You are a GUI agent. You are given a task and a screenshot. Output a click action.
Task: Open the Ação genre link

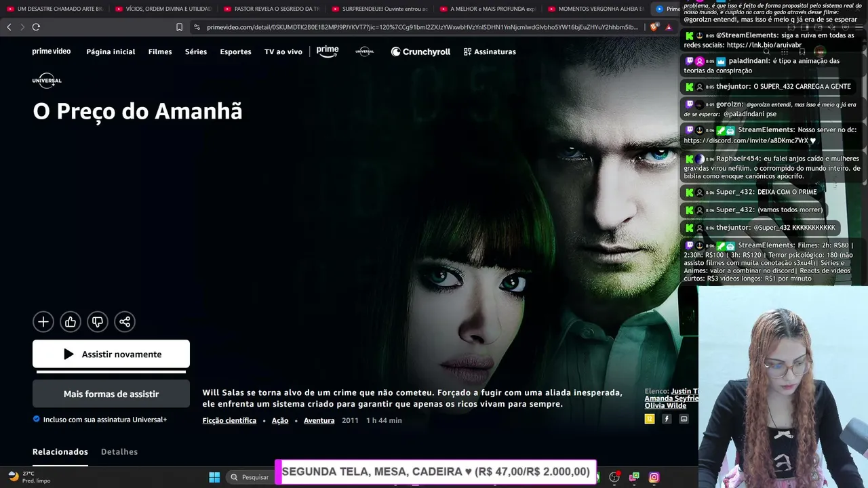coord(280,420)
